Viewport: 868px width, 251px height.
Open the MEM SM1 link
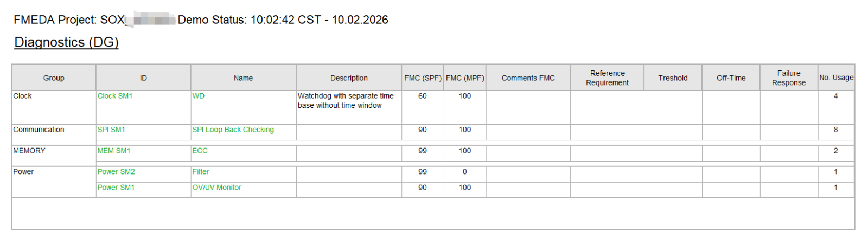tap(113, 151)
